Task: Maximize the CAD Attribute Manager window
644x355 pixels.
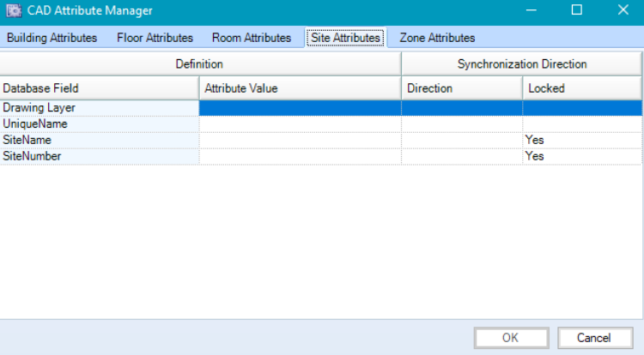Action: [x=576, y=10]
